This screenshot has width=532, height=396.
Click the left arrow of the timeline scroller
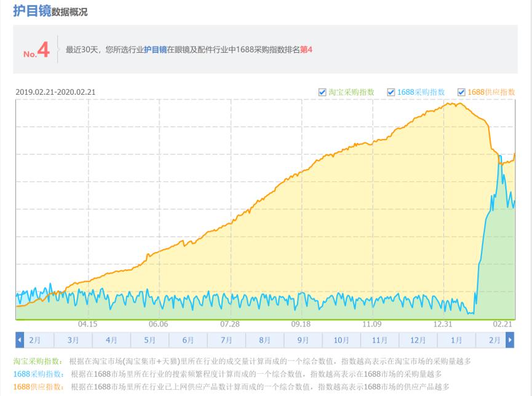point(20,340)
